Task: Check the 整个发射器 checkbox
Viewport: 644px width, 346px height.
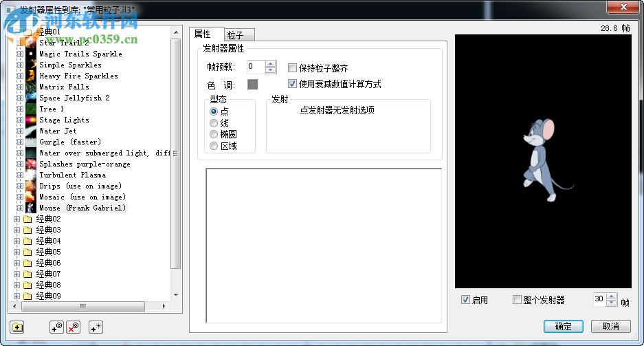Action: click(x=517, y=299)
